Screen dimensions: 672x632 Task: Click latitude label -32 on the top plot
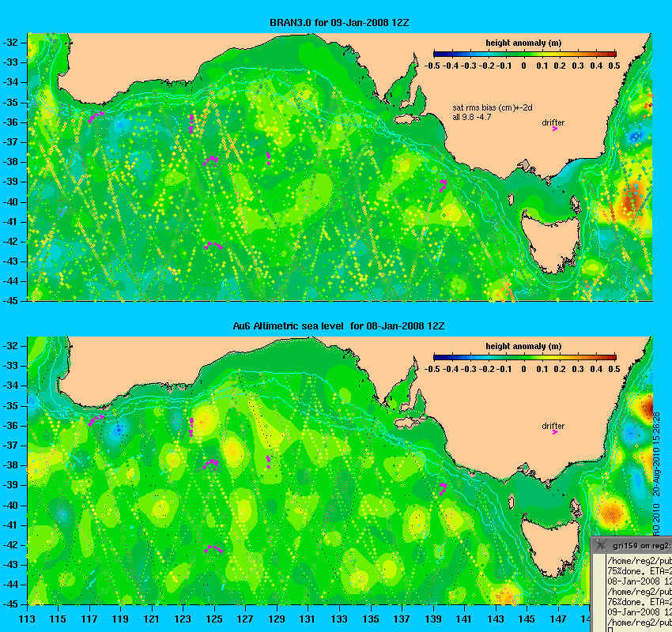click(10, 43)
